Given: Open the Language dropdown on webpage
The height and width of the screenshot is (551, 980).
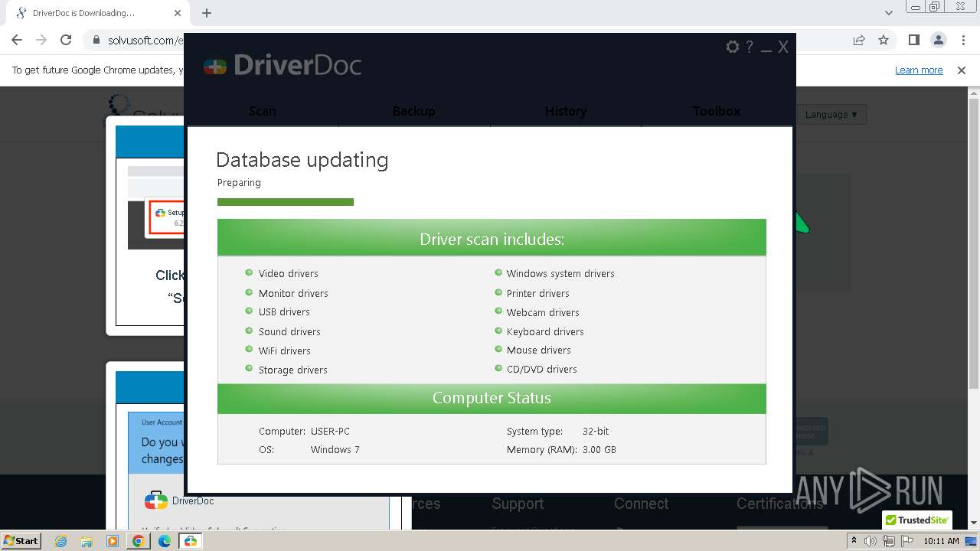Looking at the screenshot, I should pyautogui.click(x=831, y=114).
